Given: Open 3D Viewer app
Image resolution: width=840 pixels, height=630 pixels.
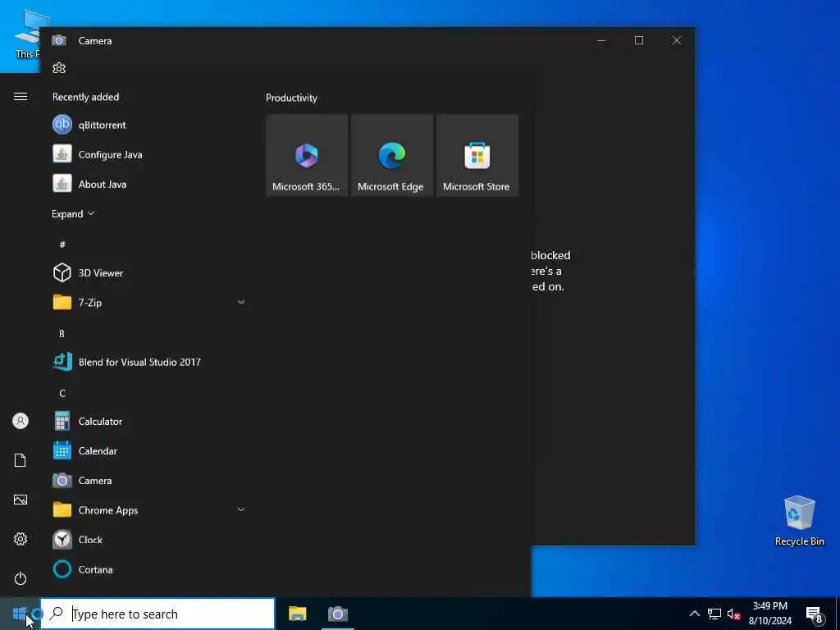Looking at the screenshot, I should point(149,272).
